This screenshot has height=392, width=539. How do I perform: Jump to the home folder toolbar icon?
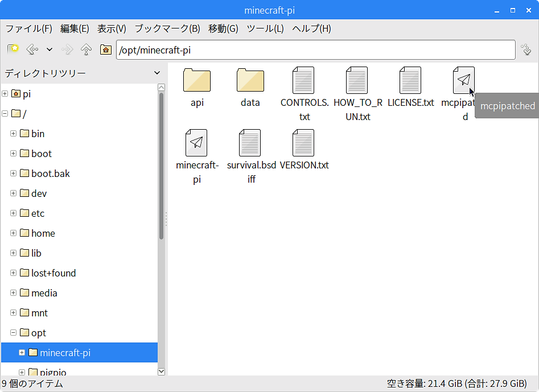pos(105,49)
